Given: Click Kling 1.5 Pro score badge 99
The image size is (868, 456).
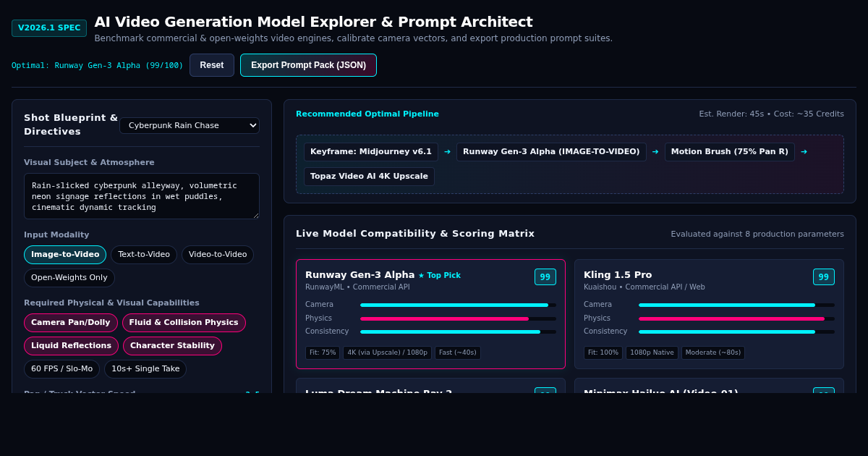Looking at the screenshot, I should 824,277.
